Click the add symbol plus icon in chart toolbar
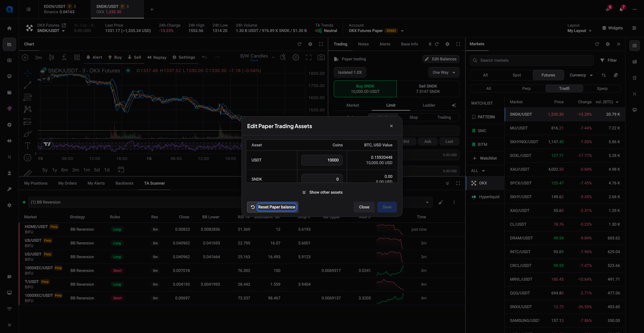The height and width of the screenshot is (333, 644). click(x=25, y=57)
